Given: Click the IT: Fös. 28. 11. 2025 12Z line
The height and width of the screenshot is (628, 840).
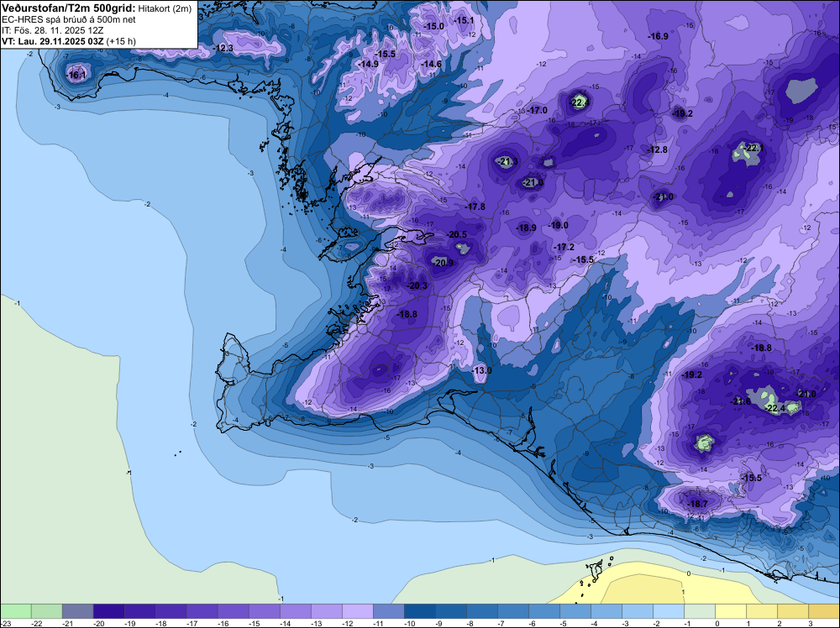Looking at the screenshot, I should (52, 30).
